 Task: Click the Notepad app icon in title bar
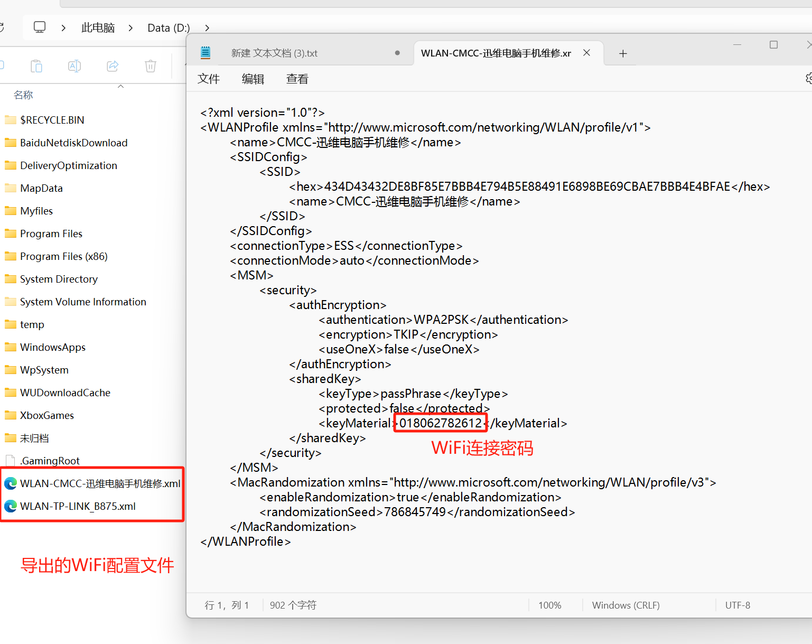[206, 53]
